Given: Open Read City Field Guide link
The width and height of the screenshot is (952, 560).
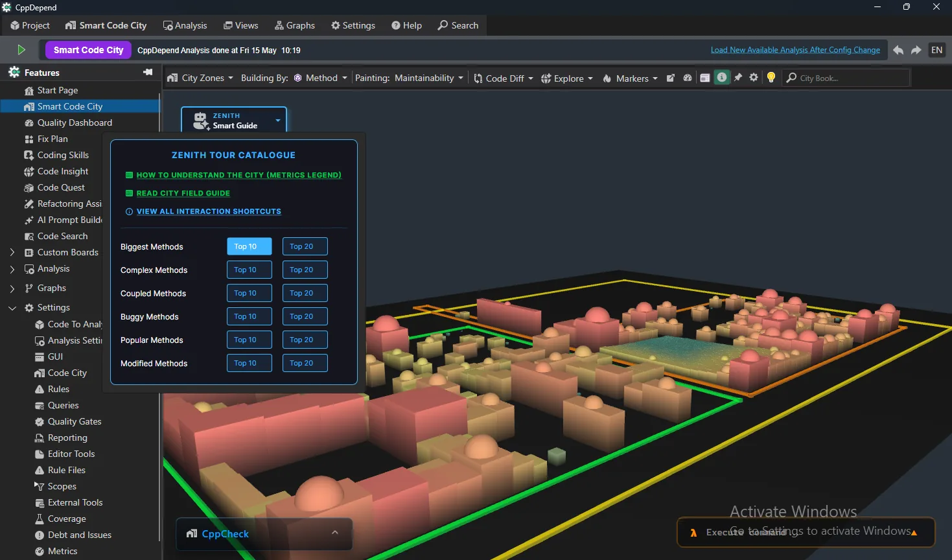Looking at the screenshot, I should 183,193.
